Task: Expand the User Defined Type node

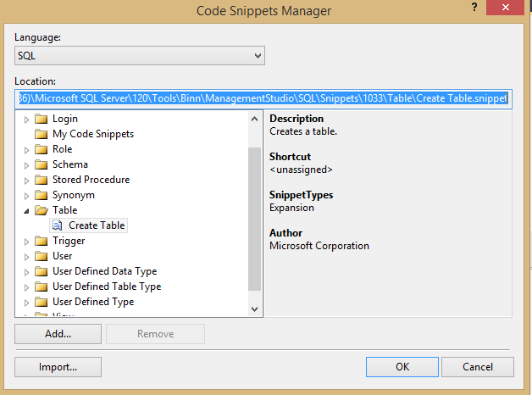Action: click(26, 303)
